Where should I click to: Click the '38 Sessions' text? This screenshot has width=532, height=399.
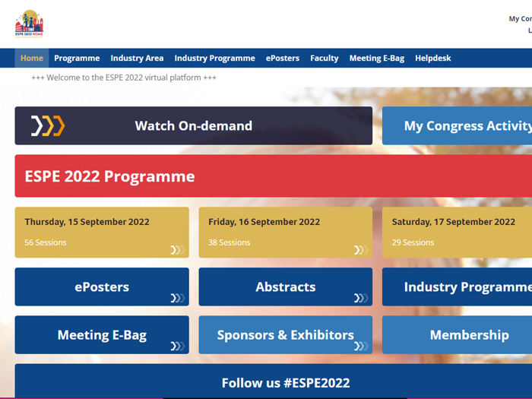pyautogui.click(x=230, y=242)
